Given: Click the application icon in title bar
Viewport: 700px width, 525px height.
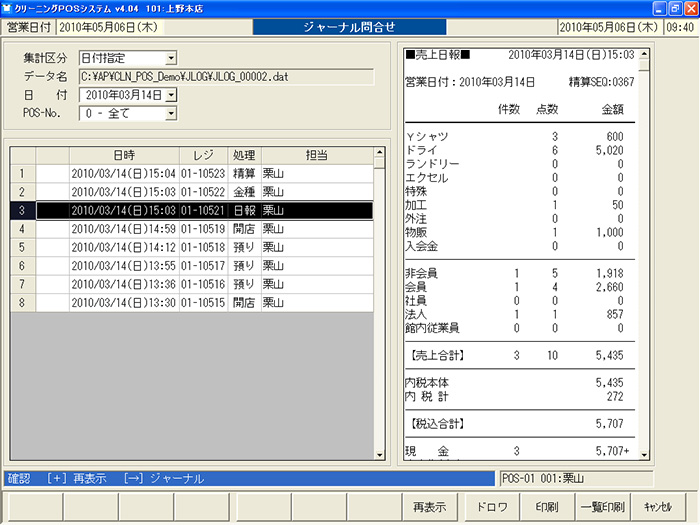Looking at the screenshot, I should (7, 8).
